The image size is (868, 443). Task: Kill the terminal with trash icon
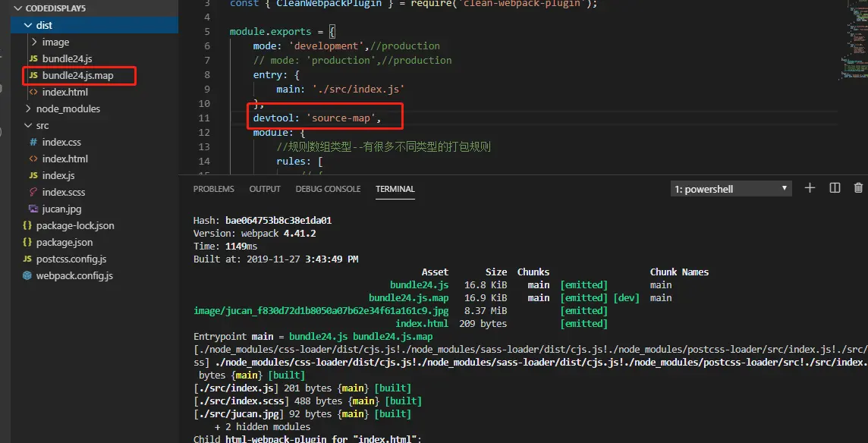(x=859, y=188)
